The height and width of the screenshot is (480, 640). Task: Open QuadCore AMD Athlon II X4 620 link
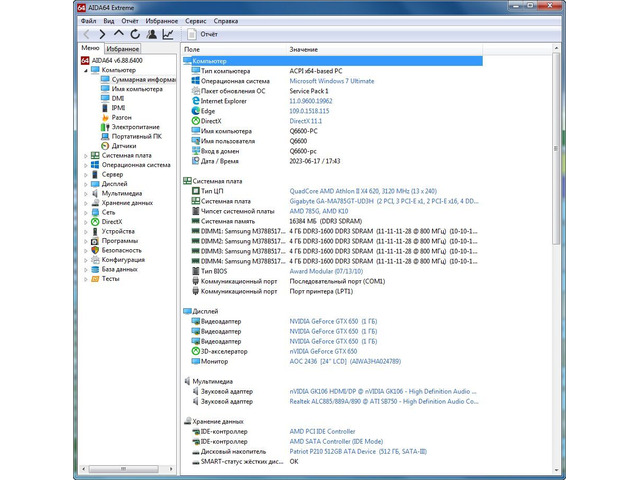pos(363,191)
